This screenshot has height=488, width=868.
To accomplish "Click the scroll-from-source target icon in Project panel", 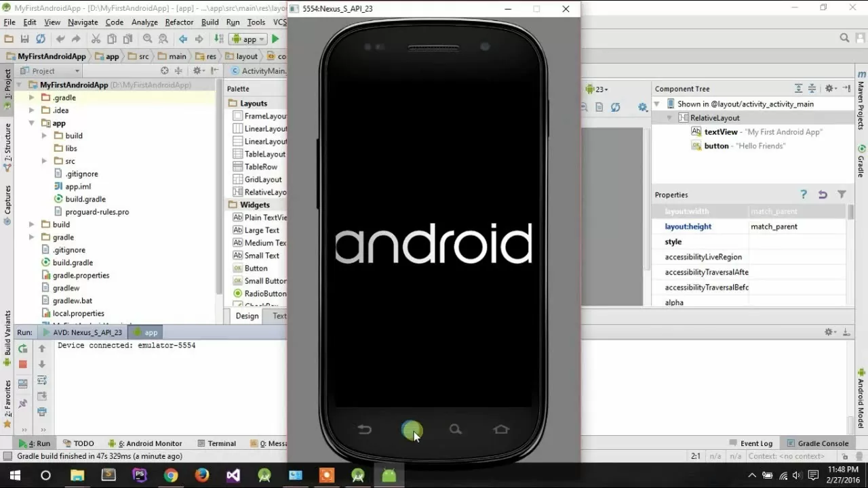I will click(x=164, y=70).
